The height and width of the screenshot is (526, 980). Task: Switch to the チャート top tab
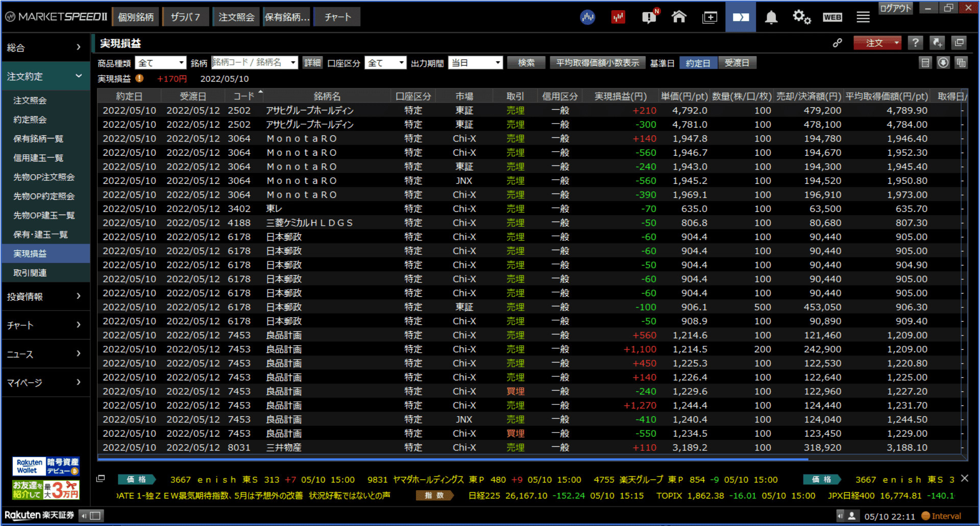[x=337, y=17]
